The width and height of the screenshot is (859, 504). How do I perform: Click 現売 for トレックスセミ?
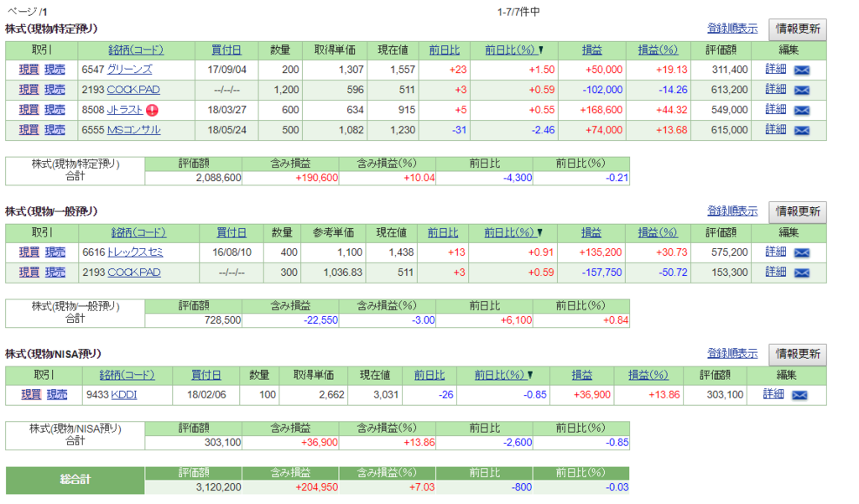(55, 252)
